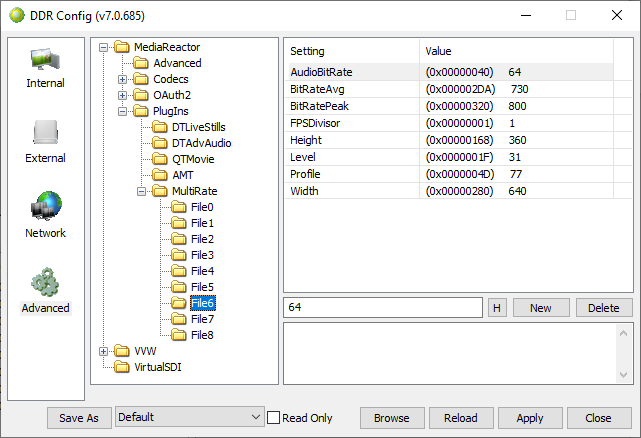Click the PlugIns folder icon
This screenshot has height=438, width=641.
(141, 111)
